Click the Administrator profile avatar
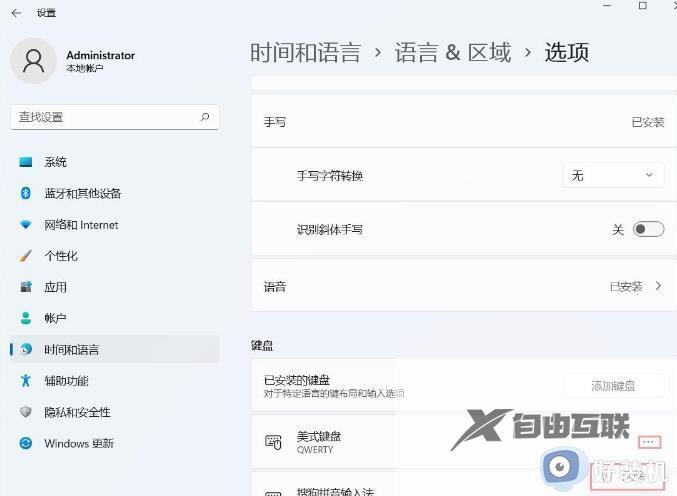This screenshot has height=496, width=677. click(33, 60)
